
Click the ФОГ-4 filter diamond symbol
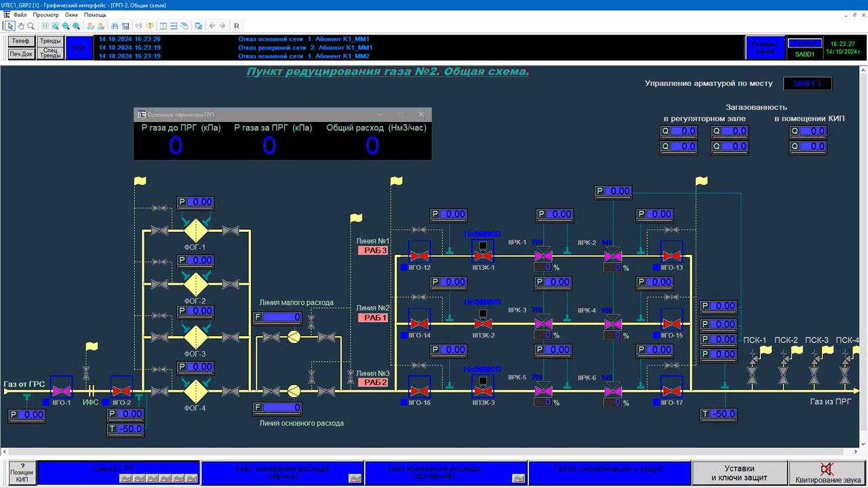[x=195, y=391]
